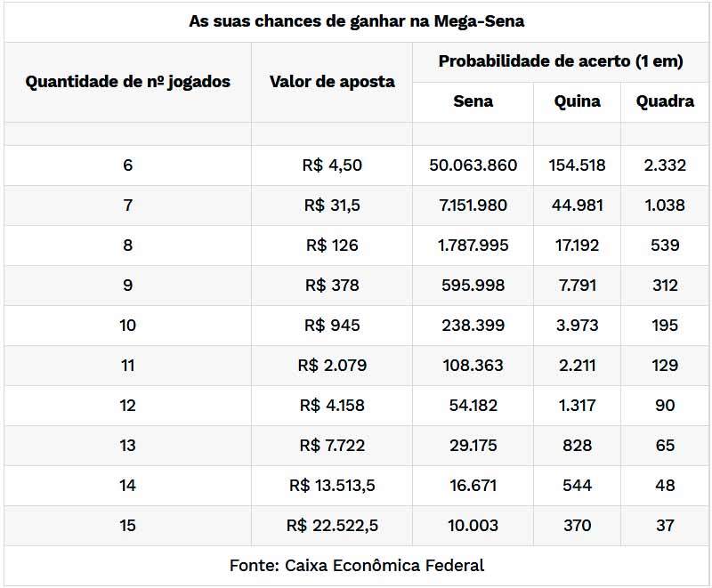Select the R$ 13.513,5 bet value cell
712x588 pixels.
tap(332, 486)
